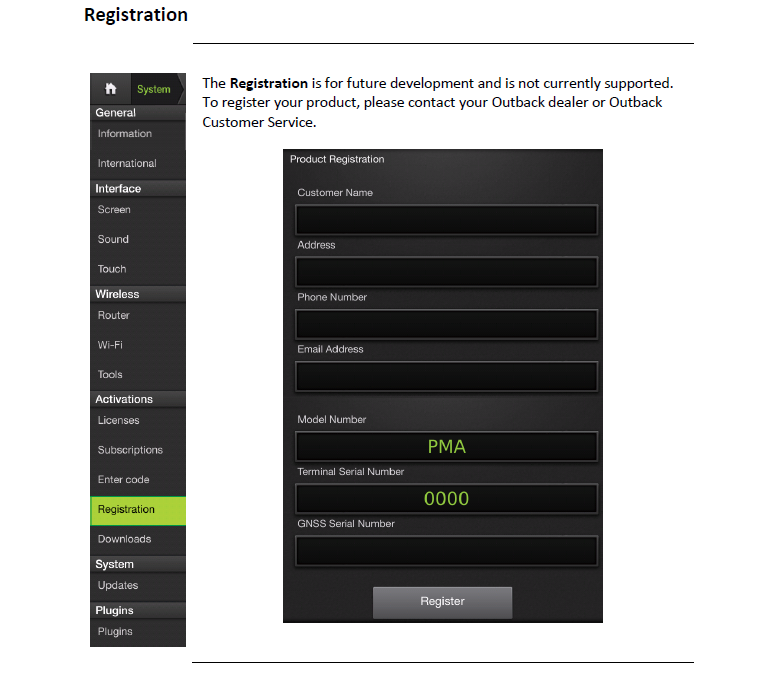Select the System breadcrumb tab
This screenshot has height=681, width=780.
point(156,89)
